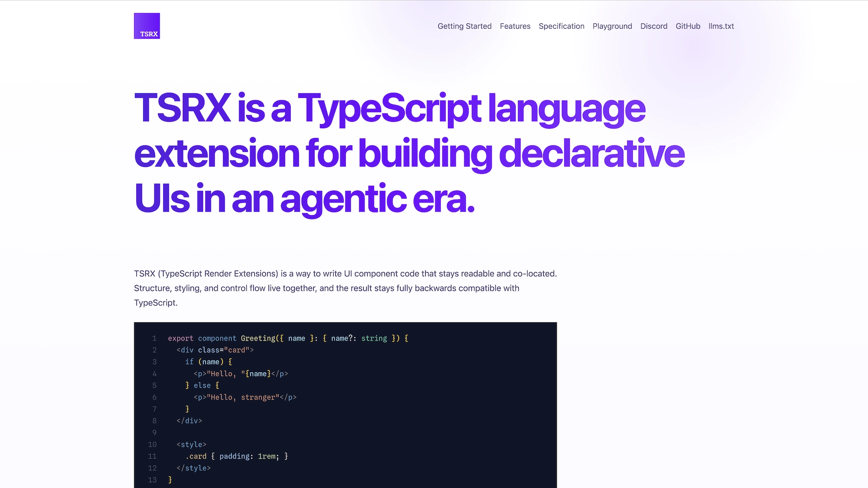Open the GitHub nav link
Image resolution: width=868 pixels, height=488 pixels.
688,26
